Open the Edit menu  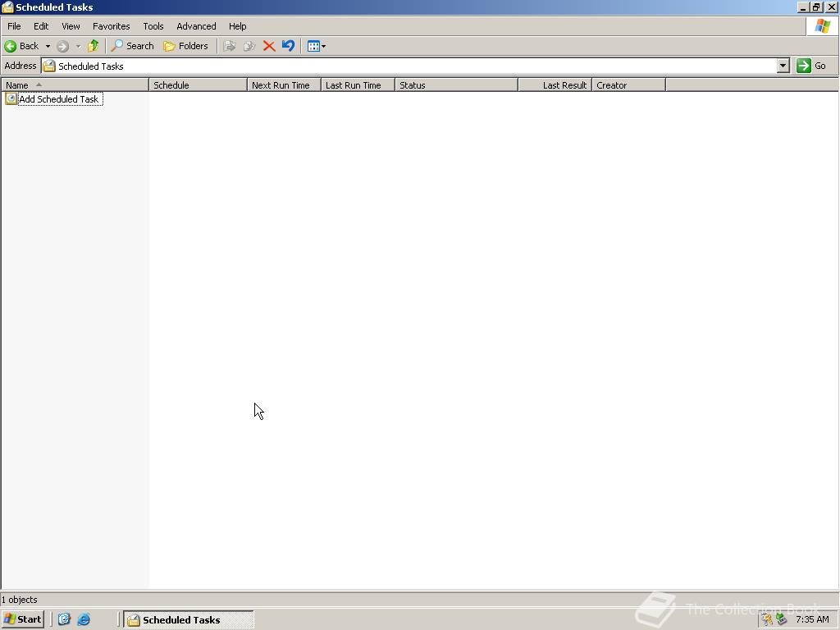41,26
